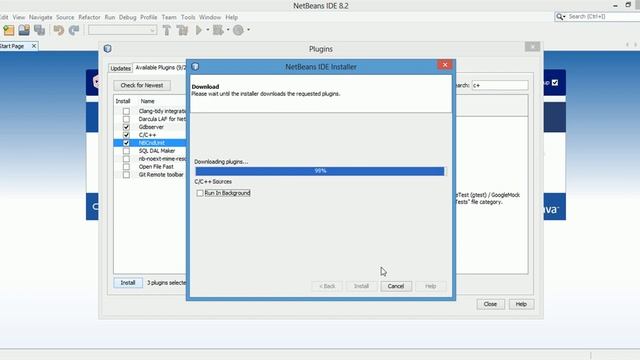
Task: Click the Clean and Build Project icon
Action: pyautogui.click(x=182, y=30)
